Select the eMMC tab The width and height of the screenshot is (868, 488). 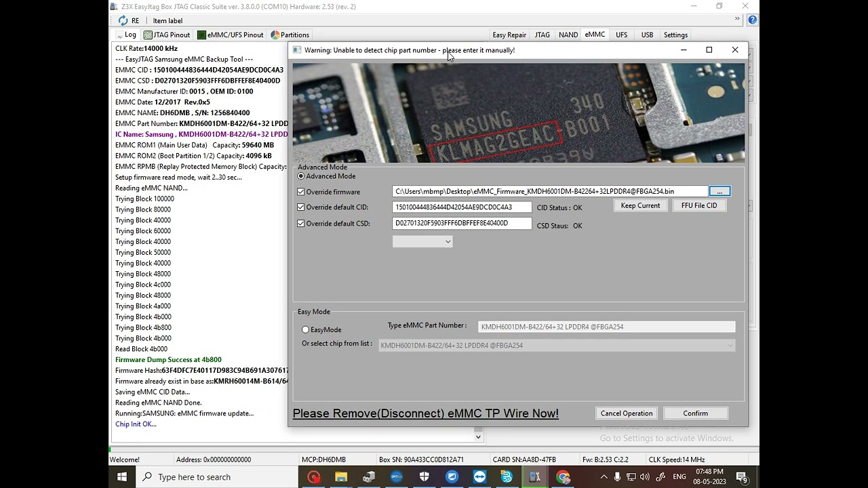click(595, 35)
